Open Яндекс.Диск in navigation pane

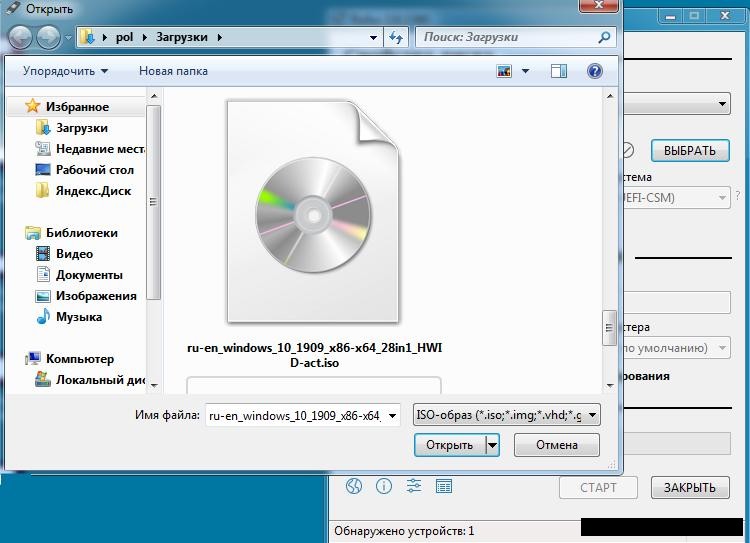(83, 191)
